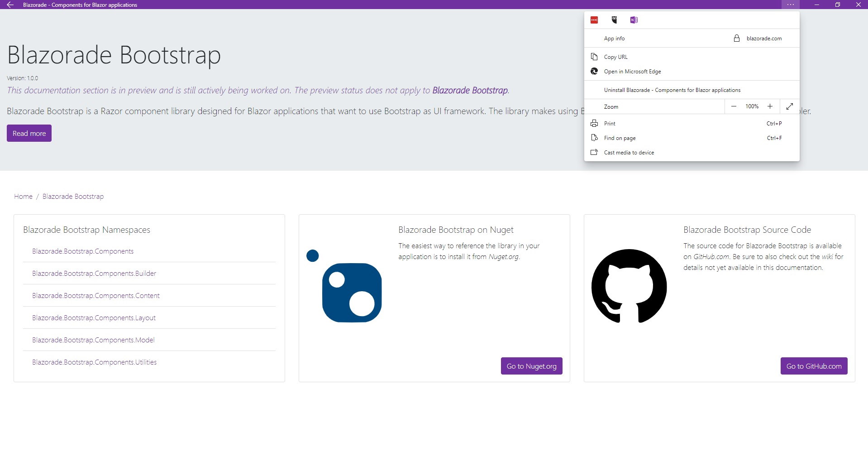Viewport: 868px width, 471px height.
Task: Decrease zoom with the minus button
Action: click(x=734, y=106)
